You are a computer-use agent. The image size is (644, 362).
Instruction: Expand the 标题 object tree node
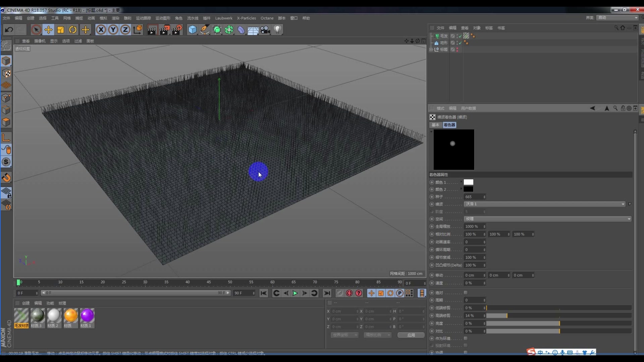tap(431, 50)
